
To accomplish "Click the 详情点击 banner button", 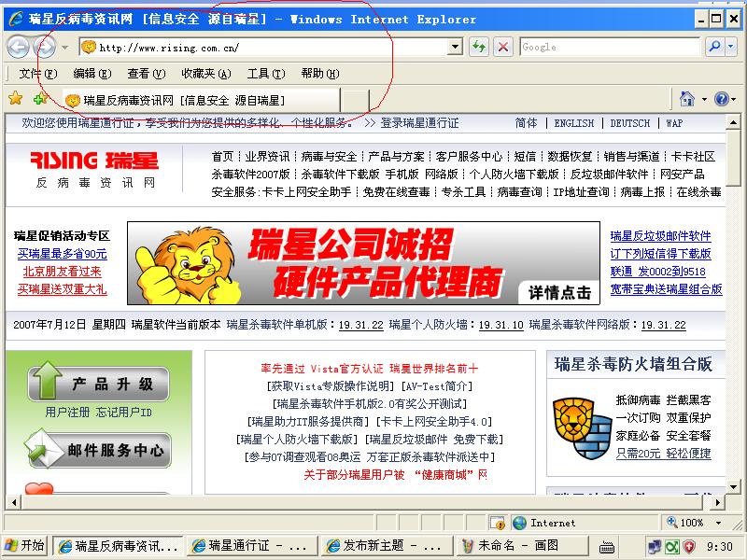I will tap(559, 292).
